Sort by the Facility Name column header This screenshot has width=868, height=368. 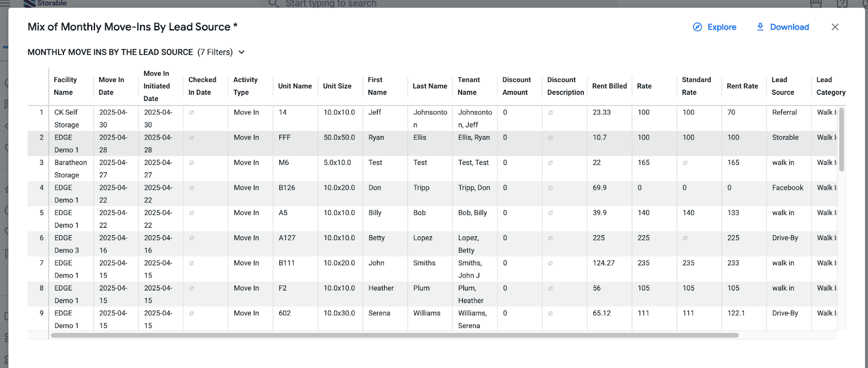point(65,86)
